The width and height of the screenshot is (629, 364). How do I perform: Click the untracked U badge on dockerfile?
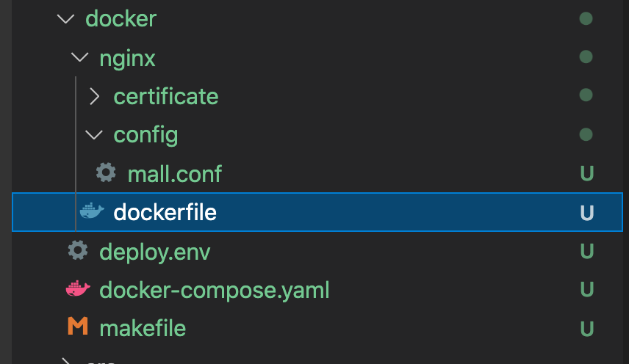pyautogui.click(x=586, y=213)
